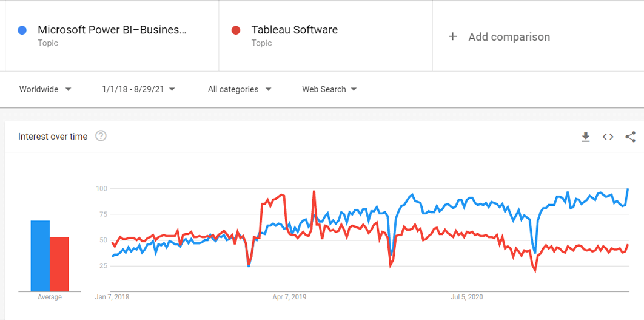Click the blue Microsoft Power BI dot
The width and height of the screenshot is (644, 320).
tap(23, 30)
